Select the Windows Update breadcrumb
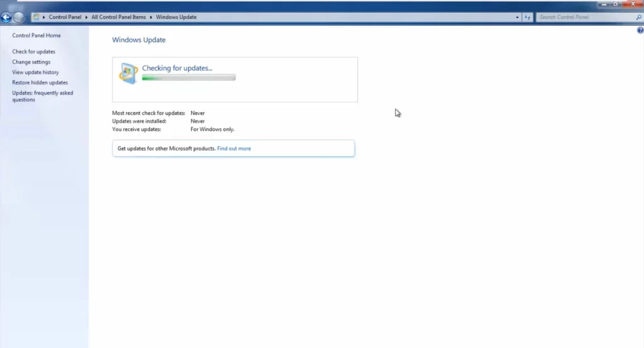This screenshot has width=644, height=348. (x=176, y=17)
